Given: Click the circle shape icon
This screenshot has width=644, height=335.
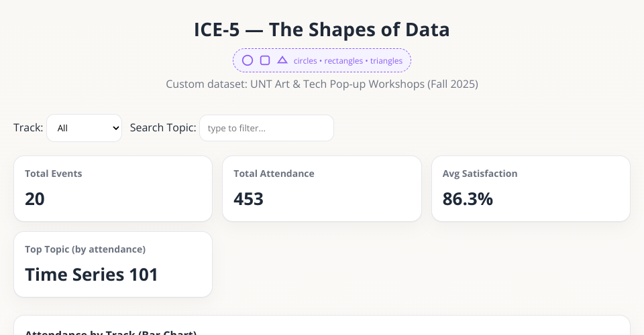Looking at the screenshot, I should click(x=248, y=60).
